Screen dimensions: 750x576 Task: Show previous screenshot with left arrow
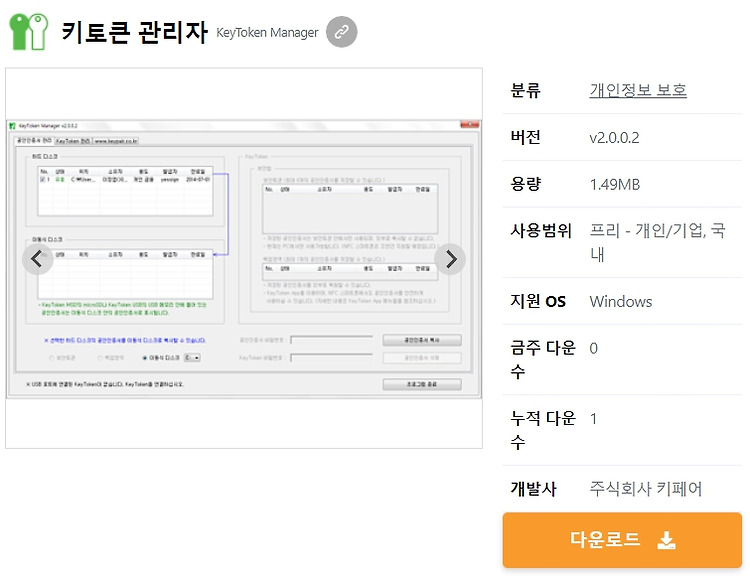pos(37,259)
